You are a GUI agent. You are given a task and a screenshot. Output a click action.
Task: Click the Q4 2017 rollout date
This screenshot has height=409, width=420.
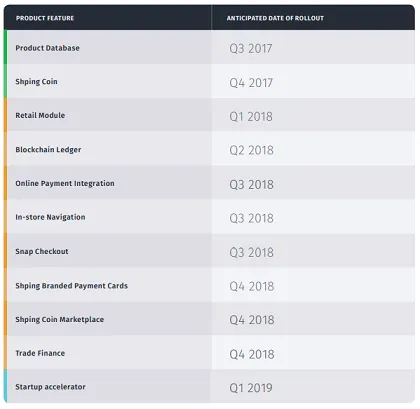[251, 83]
